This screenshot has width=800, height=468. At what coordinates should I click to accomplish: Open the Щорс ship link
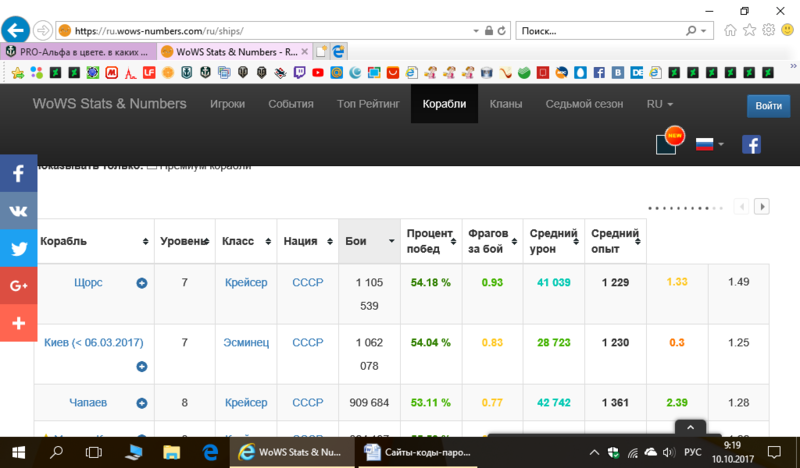coord(88,283)
